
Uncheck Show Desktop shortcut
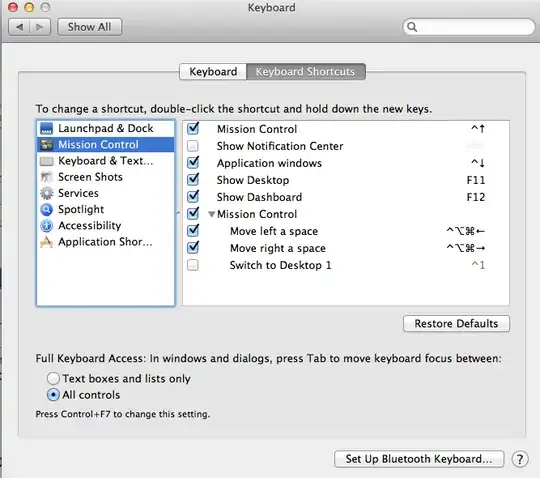[x=193, y=179]
